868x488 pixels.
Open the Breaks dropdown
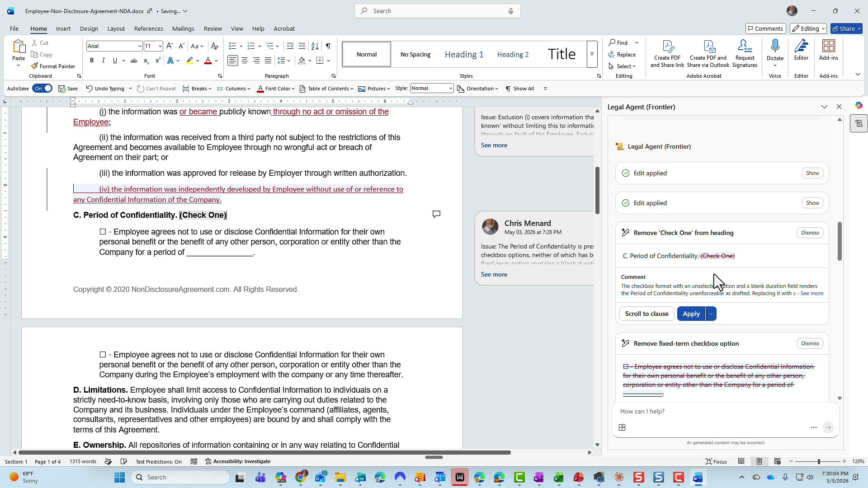[197, 89]
